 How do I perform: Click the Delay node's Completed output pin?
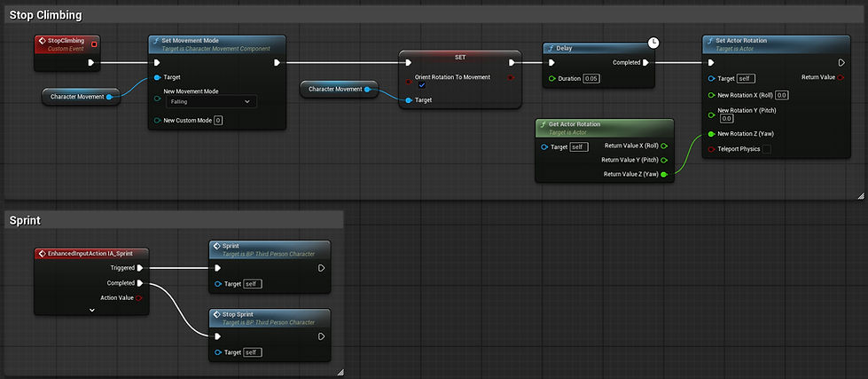(645, 63)
